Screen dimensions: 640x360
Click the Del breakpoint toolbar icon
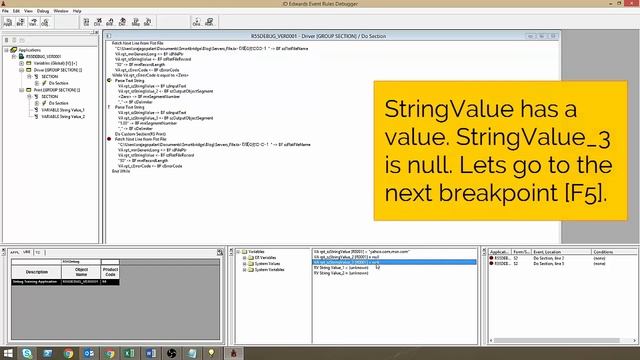coord(122,22)
